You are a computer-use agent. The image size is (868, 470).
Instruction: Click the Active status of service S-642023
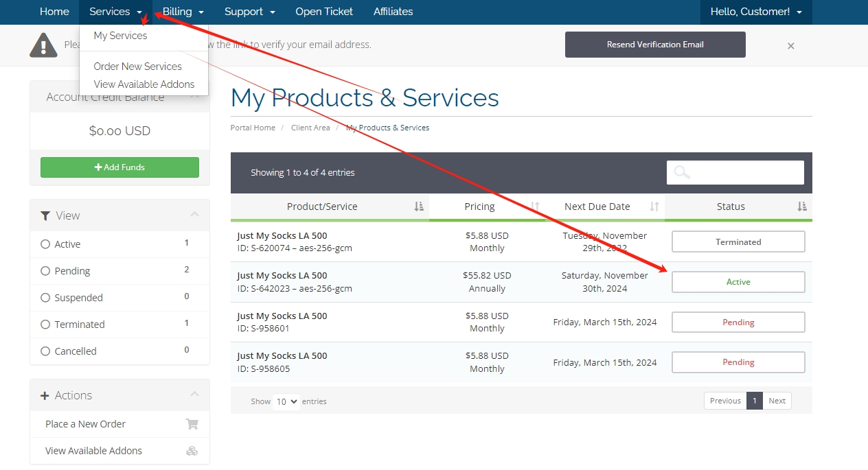coord(738,282)
